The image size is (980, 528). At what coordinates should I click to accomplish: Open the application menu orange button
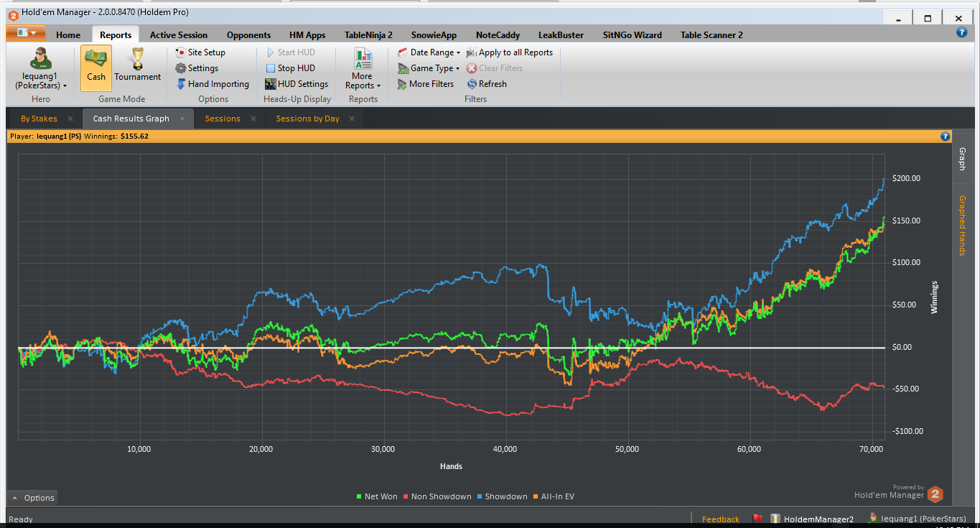[x=25, y=33]
